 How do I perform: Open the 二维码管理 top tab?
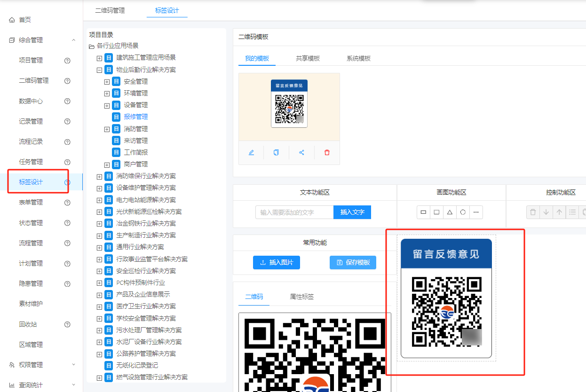tap(110, 10)
